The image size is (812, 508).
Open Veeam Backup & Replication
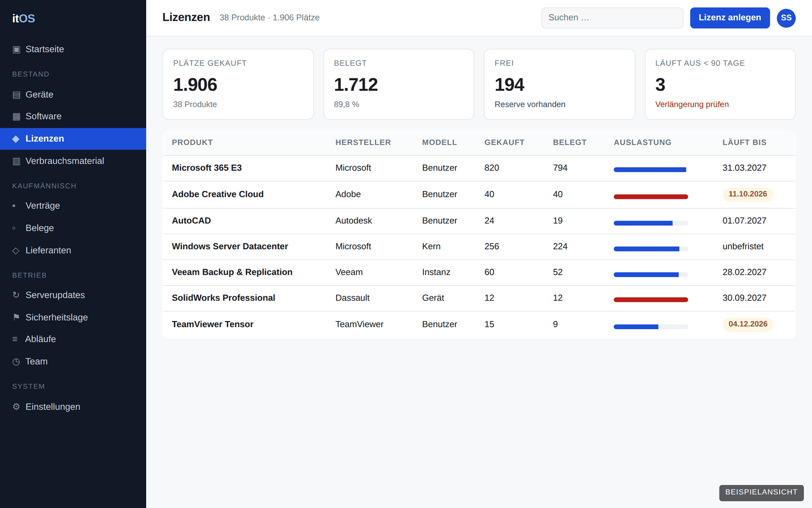pyautogui.click(x=232, y=272)
